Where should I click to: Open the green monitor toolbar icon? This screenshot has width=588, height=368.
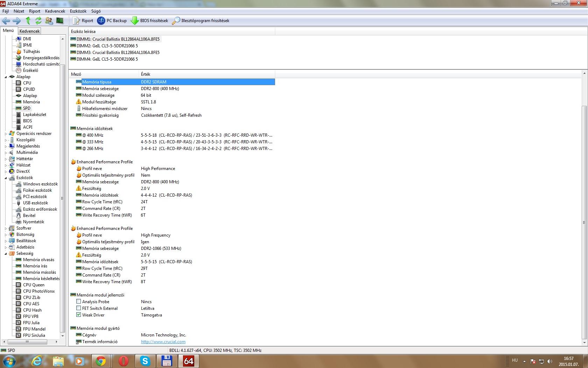(60, 21)
